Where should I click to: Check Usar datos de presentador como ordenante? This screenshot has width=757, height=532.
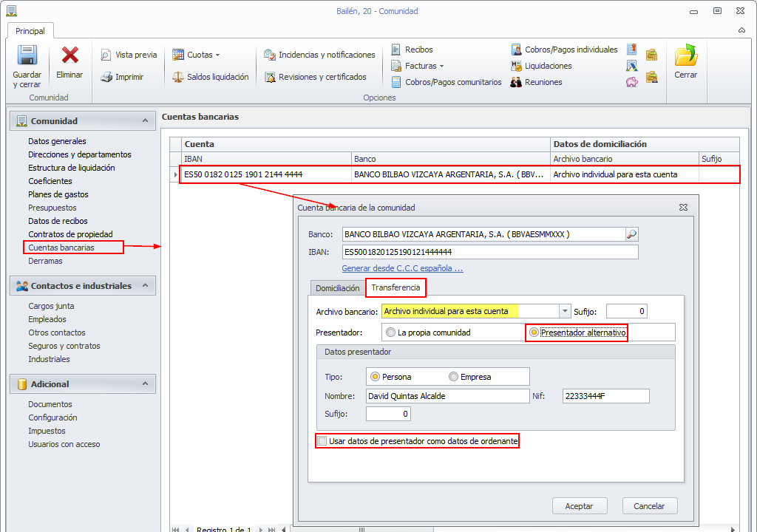[322, 441]
